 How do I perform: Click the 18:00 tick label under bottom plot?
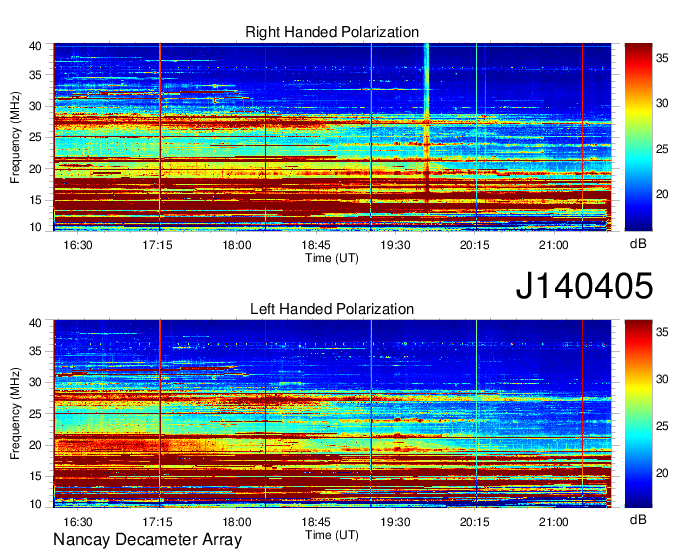point(237,522)
